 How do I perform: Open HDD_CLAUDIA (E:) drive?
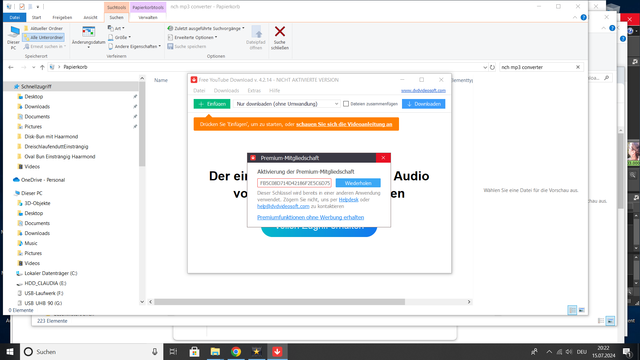click(45, 283)
